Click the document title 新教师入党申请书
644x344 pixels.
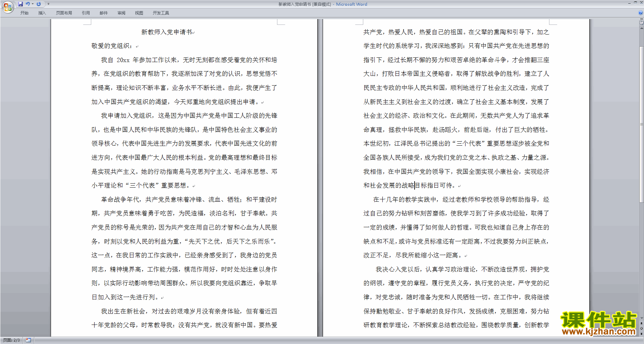click(x=167, y=32)
